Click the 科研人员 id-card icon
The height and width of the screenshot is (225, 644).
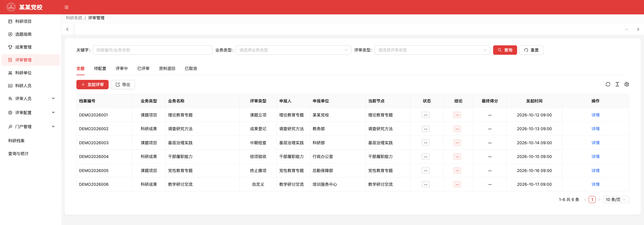click(10, 86)
